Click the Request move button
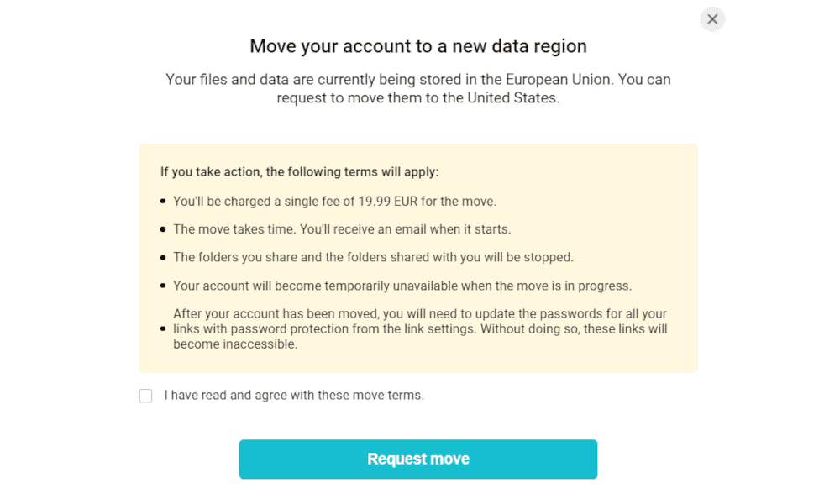This screenshot has width=840, height=504. pos(417,459)
